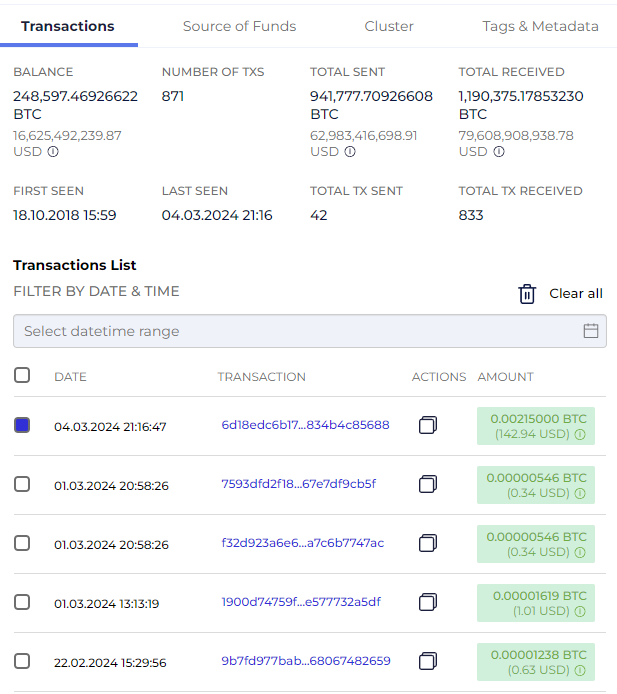Viewport: 617px width, 694px height.
Task: Click the Select datetime range input field
Action: (x=310, y=331)
